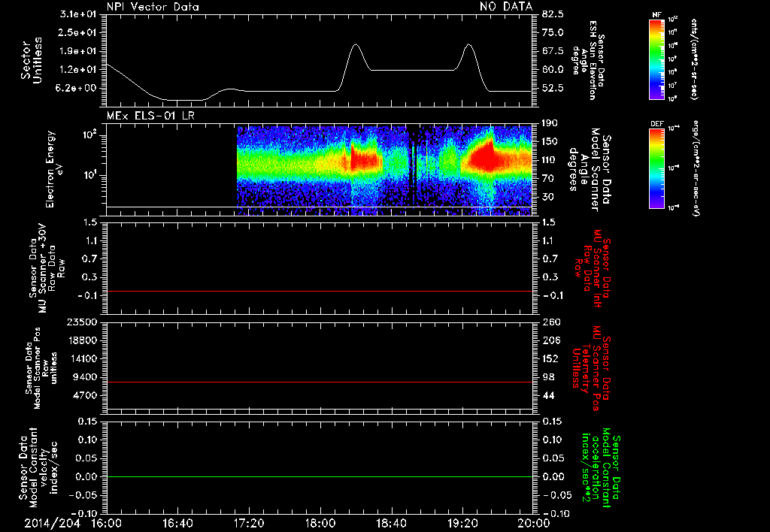This screenshot has height=532, width=770.
Task: Click the 30 scanner angle axis value
Action: (547, 198)
